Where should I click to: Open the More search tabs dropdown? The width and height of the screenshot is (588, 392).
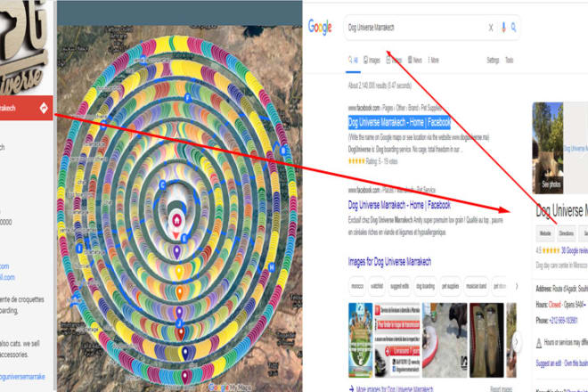point(433,60)
